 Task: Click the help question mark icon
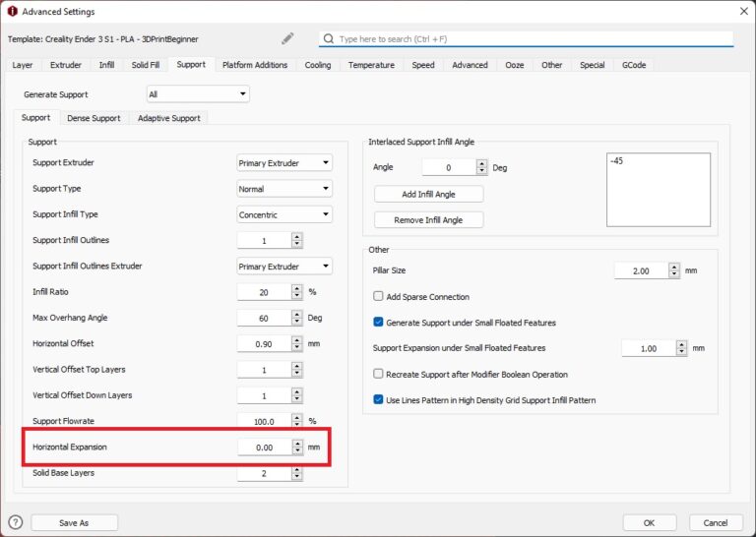coord(15,522)
